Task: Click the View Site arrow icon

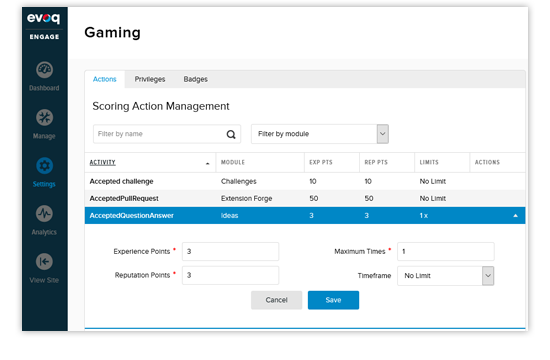Action: tap(45, 261)
